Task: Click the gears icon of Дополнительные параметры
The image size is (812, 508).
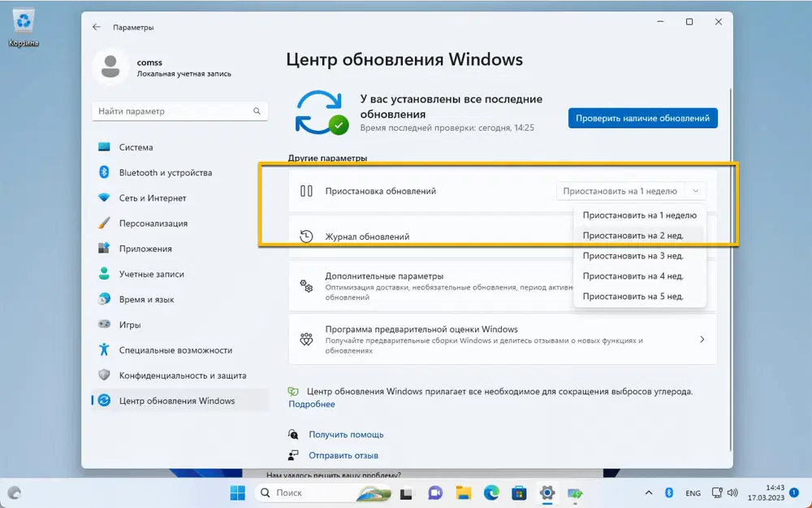Action: (x=306, y=285)
